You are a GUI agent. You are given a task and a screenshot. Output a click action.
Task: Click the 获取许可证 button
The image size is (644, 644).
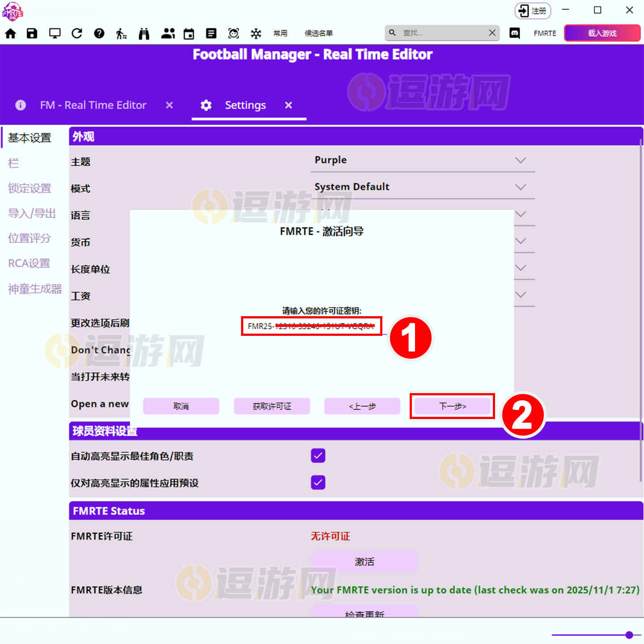tap(272, 406)
